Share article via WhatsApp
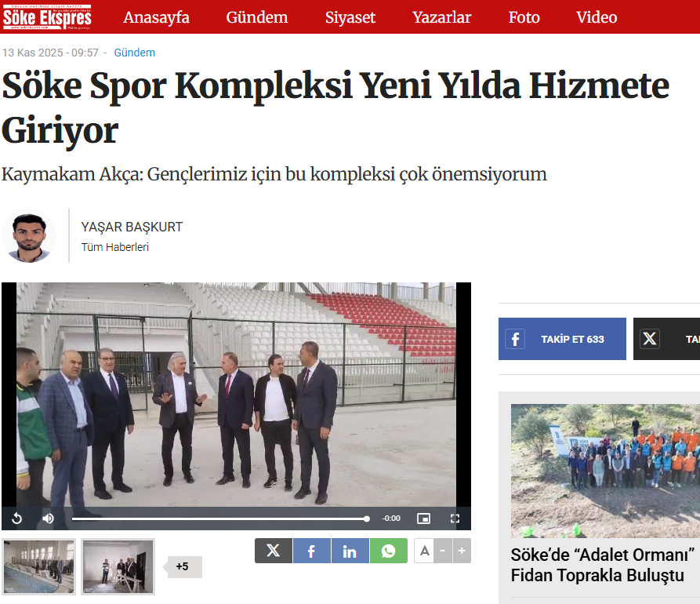The height and width of the screenshot is (604, 700). (388, 551)
